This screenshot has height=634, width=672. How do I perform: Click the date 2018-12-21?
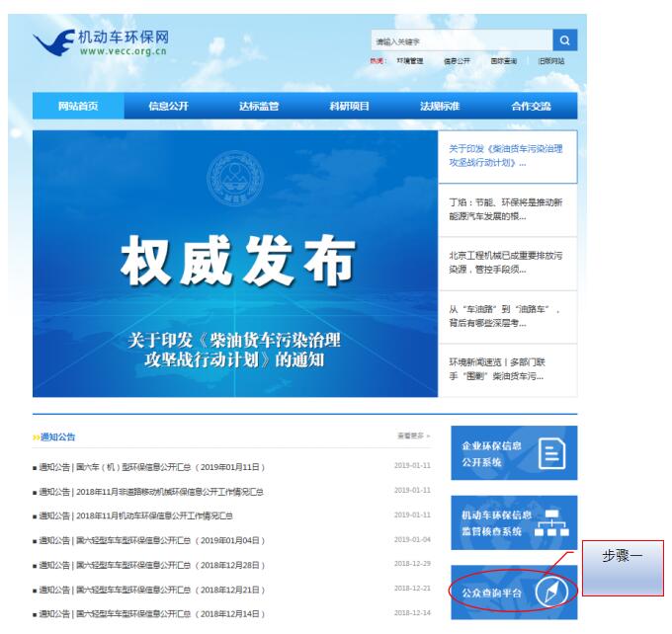(x=412, y=589)
